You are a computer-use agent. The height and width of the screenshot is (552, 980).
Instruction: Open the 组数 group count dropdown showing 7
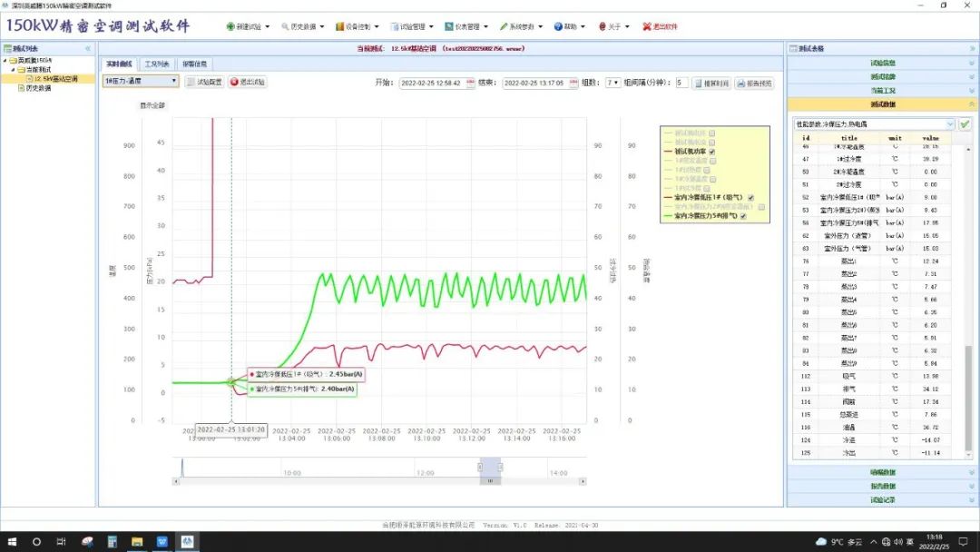click(x=612, y=83)
